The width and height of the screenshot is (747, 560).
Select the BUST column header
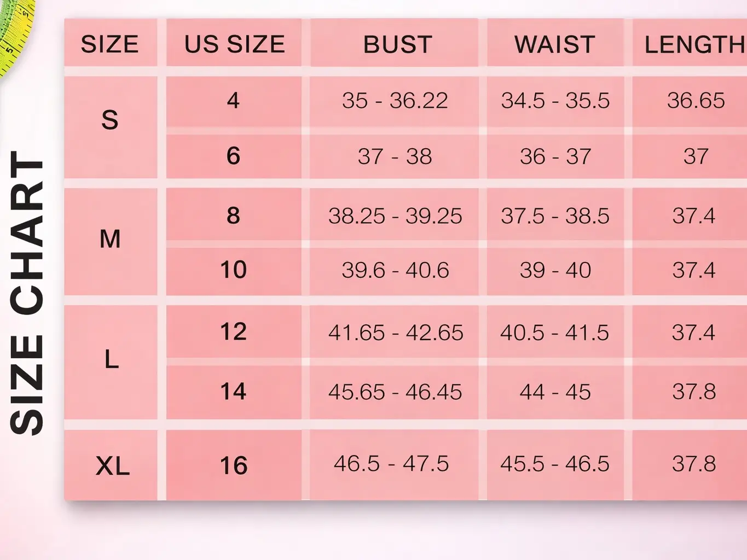point(398,44)
